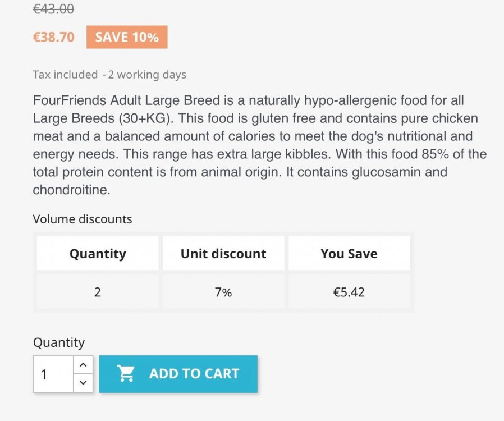504x421 pixels.
Task: Click the Volume discounts heading
Action: [83, 219]
